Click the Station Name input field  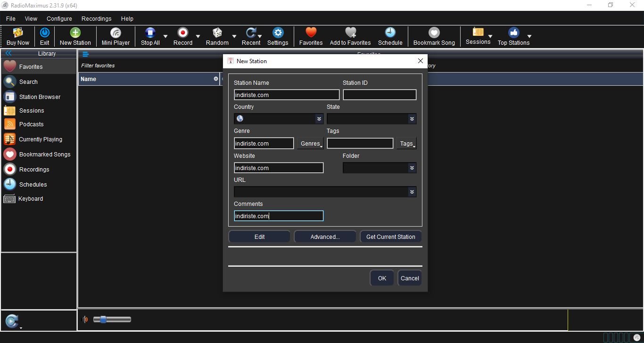[287, 95]
